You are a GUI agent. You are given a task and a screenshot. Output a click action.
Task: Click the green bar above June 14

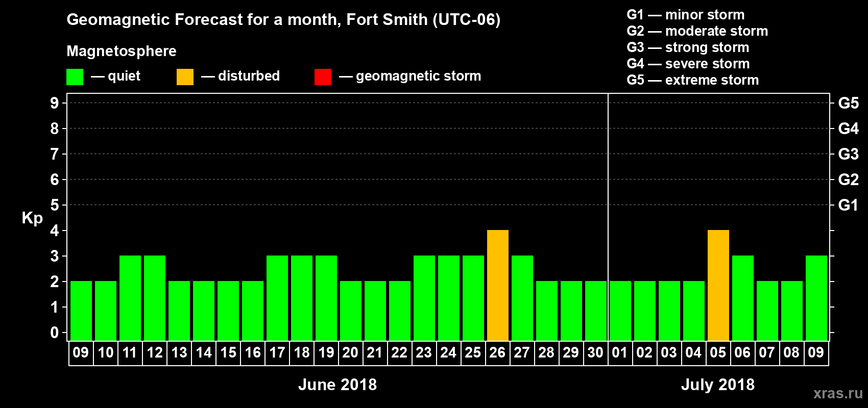204,311
